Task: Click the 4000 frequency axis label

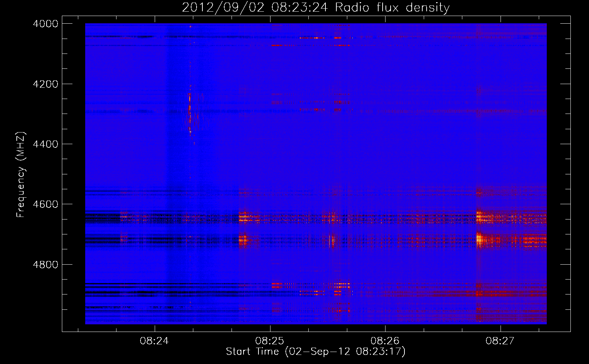Action: tap(46, 24)
